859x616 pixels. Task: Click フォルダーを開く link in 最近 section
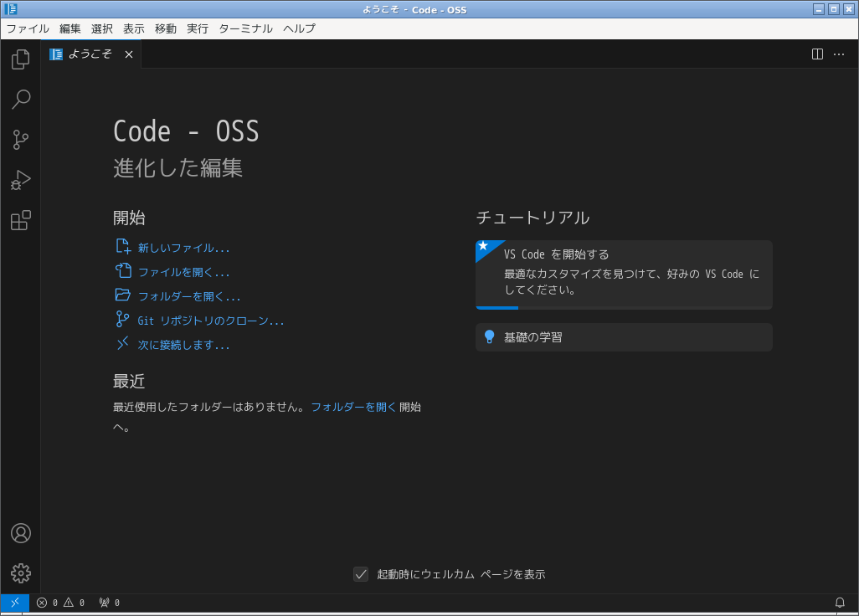[353, 407]
